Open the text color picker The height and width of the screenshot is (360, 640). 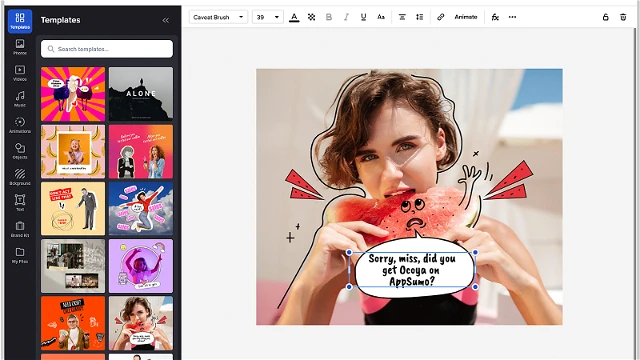point(294,17)
